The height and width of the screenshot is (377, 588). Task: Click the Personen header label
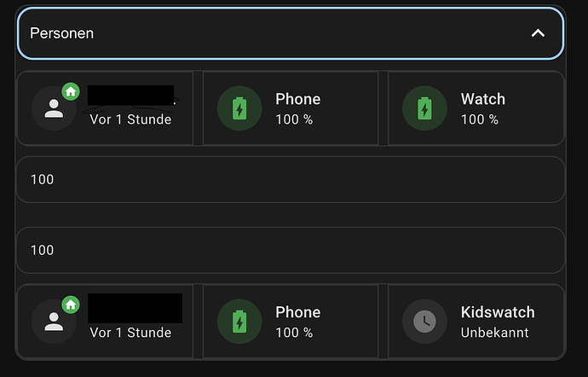[x=62, y=33]
